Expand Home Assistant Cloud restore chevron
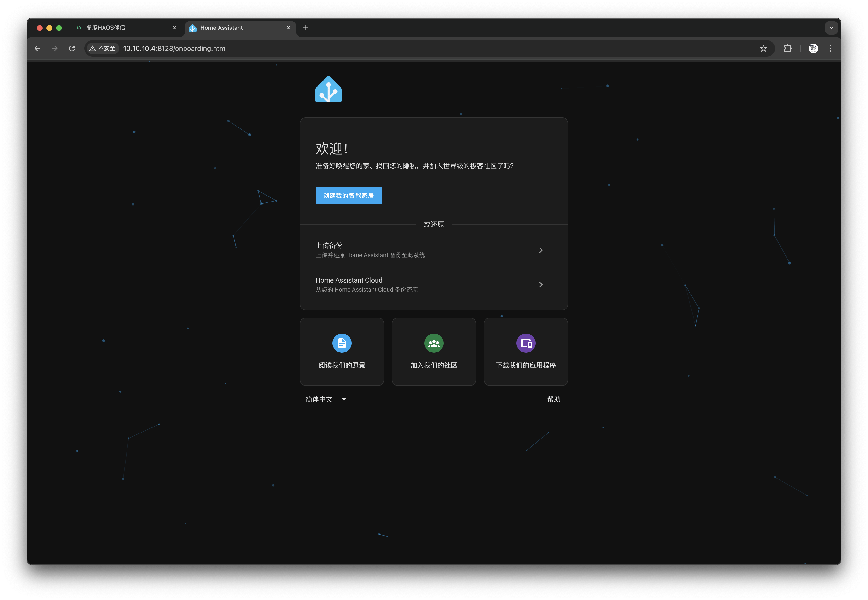 [541, 285]
